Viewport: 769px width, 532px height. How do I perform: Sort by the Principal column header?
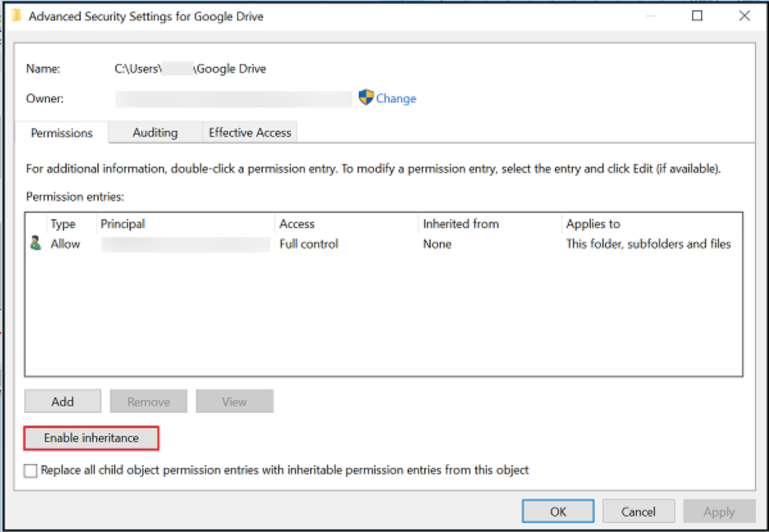click(x=122, y=224)
